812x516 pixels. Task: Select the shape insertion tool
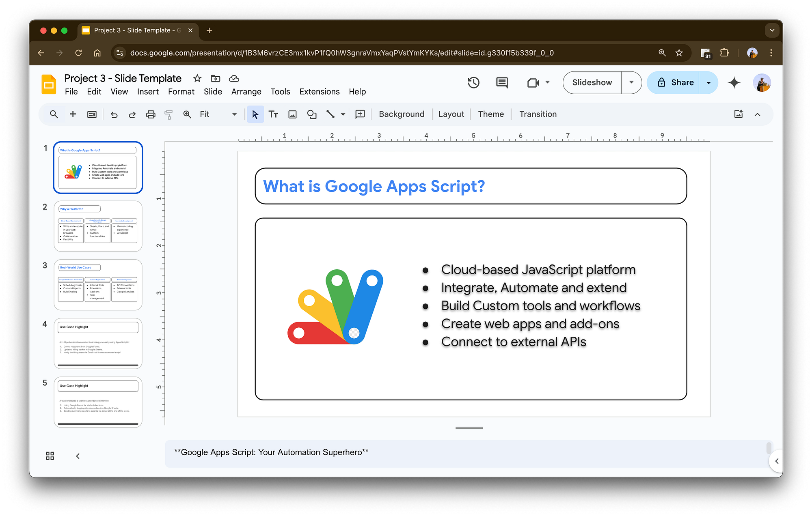click(312, 114)
